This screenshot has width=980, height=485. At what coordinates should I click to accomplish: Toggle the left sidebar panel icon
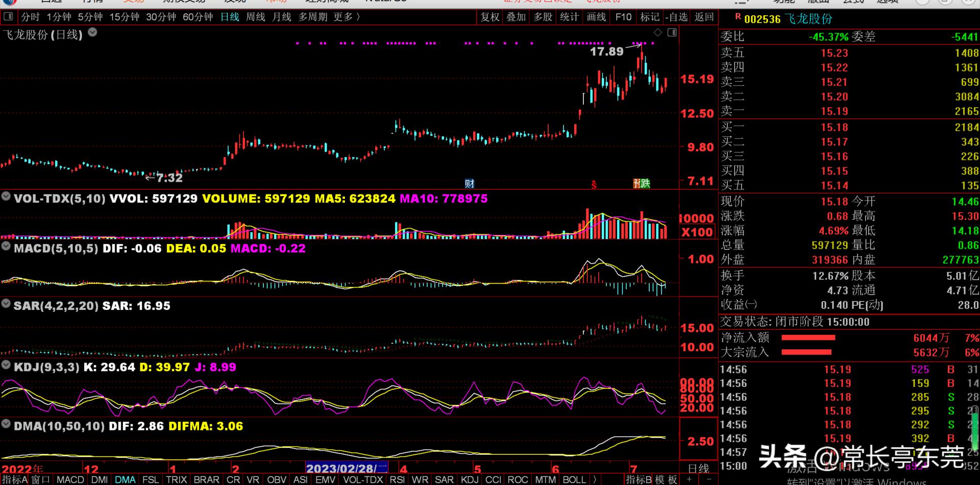click(x=8, y=17)
